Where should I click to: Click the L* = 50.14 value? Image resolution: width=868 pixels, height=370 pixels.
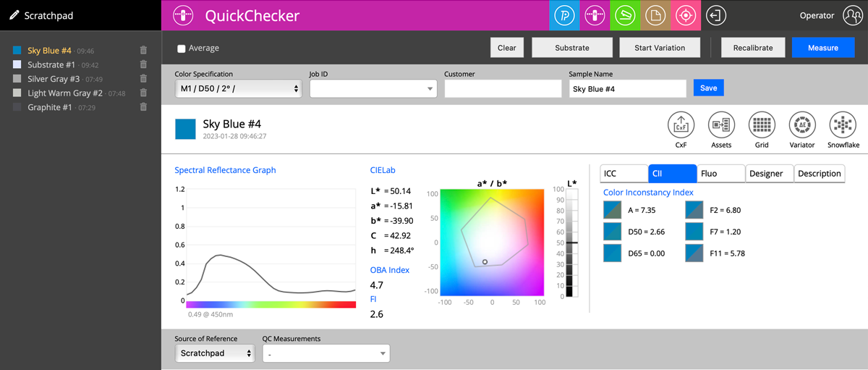point(391,191)
